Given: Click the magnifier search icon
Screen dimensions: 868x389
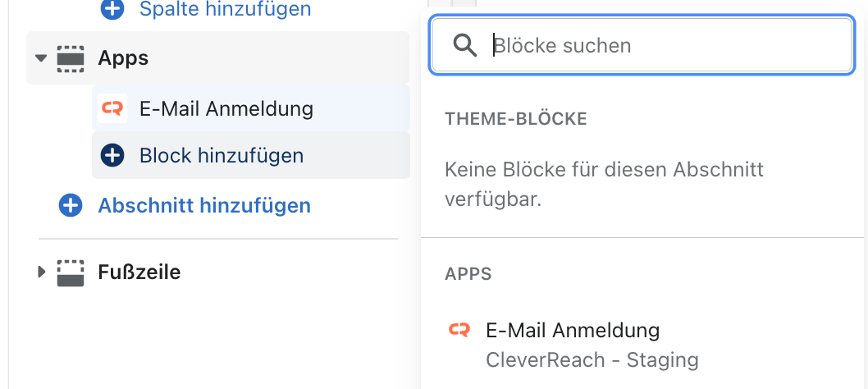Looking at the screenshot, I should pos(464,45).
